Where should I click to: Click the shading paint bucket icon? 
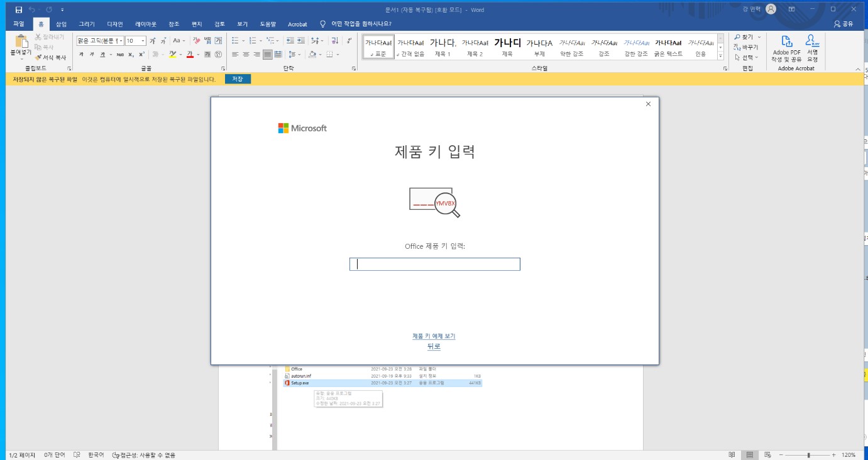coord(313,55)
